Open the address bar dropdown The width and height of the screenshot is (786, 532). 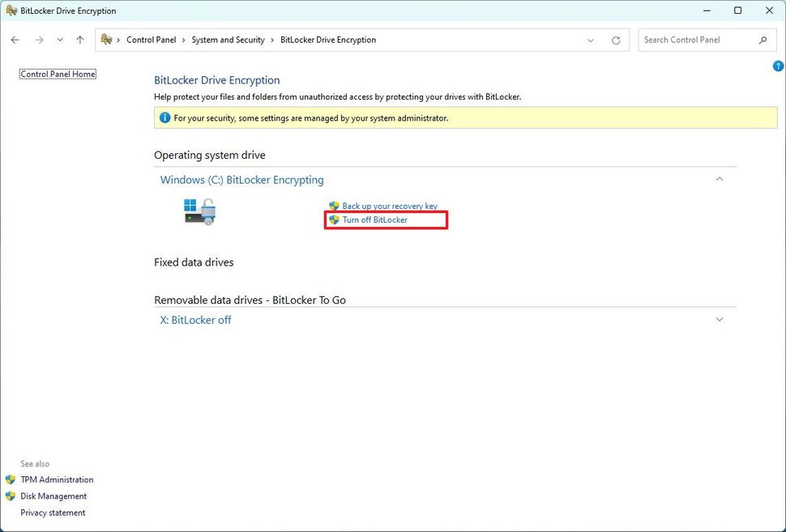click(x=591, y=39)
